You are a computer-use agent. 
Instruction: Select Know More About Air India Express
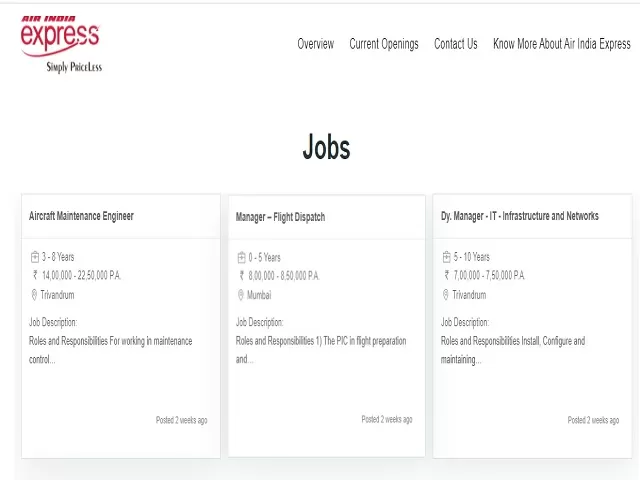pos(562,44)
